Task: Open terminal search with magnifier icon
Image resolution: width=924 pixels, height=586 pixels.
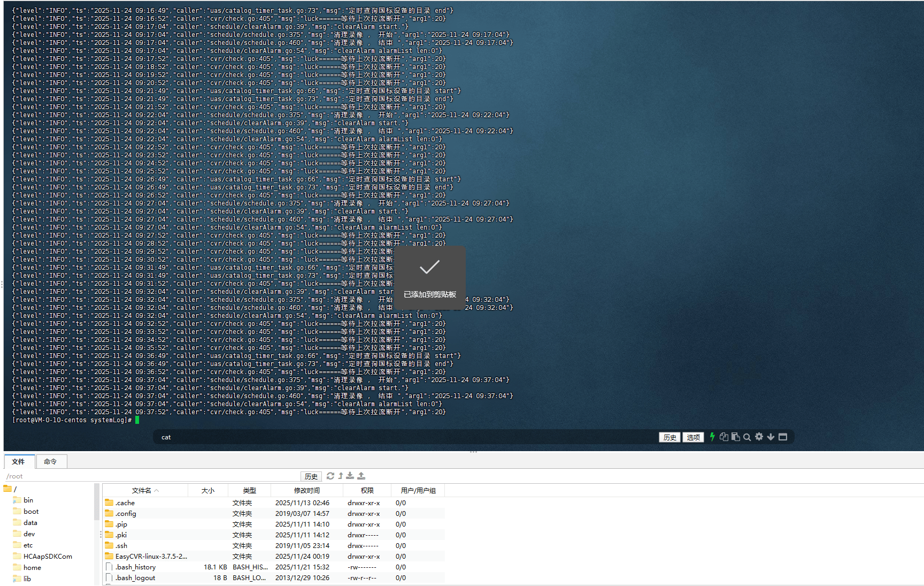Action: (x=747, y=437)
